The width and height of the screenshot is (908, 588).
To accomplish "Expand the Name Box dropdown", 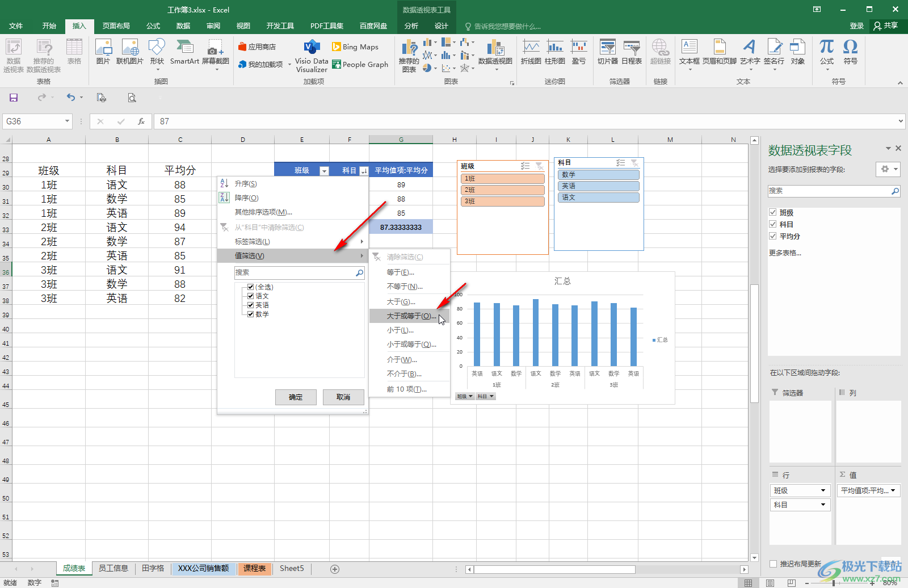I will pyautogui.click(x=67, y=121).
